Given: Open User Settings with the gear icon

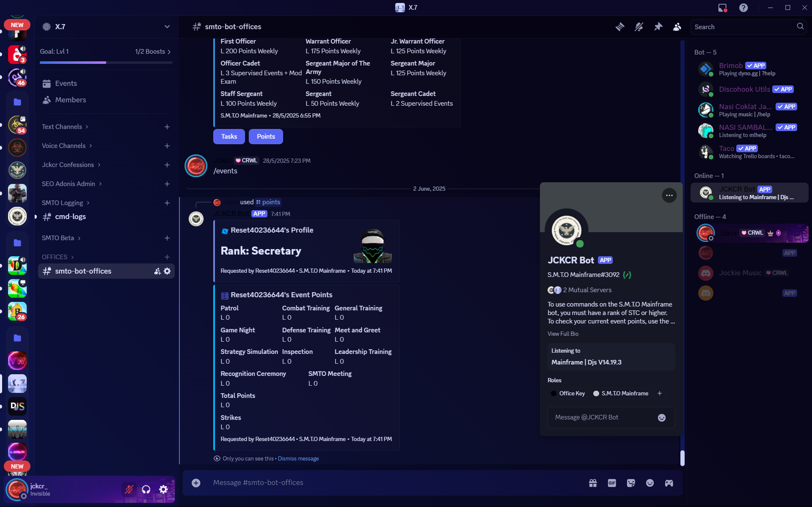Looking at the screenshot, I should point(163,489).
